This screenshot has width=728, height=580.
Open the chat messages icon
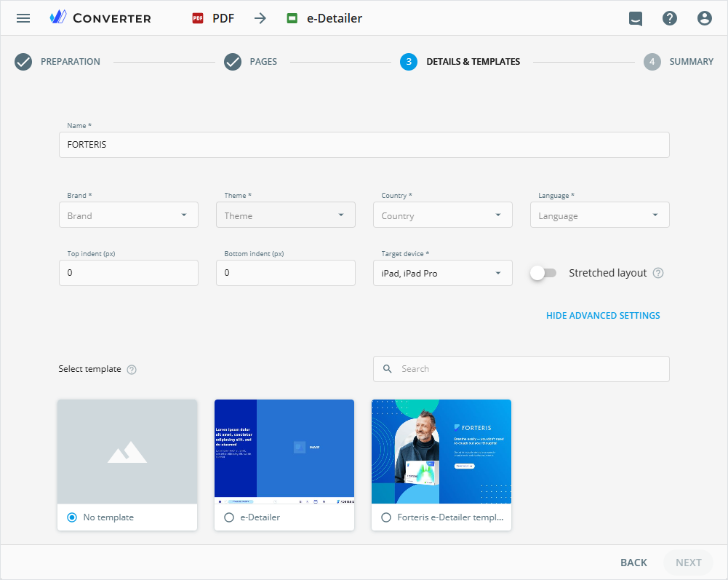(636, 19)
